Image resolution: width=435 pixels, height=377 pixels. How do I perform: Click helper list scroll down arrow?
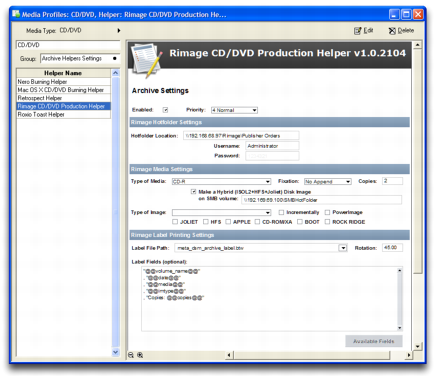point(115,352)
